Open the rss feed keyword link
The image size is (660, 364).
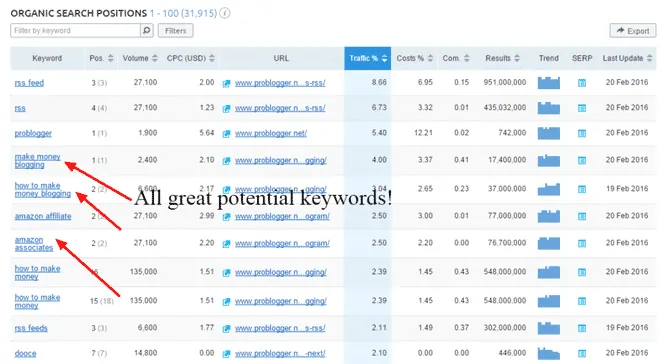29,83
